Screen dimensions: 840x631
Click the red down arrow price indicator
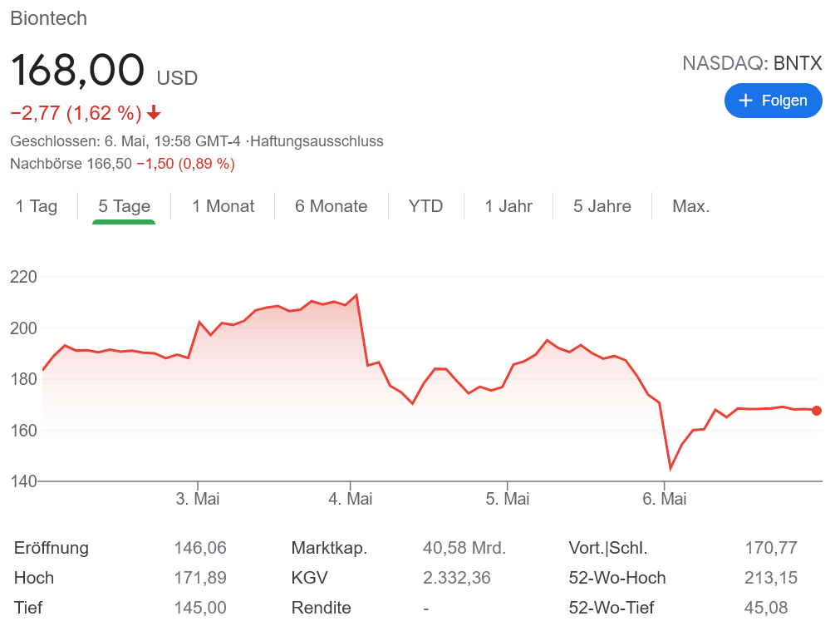(154, 112)
